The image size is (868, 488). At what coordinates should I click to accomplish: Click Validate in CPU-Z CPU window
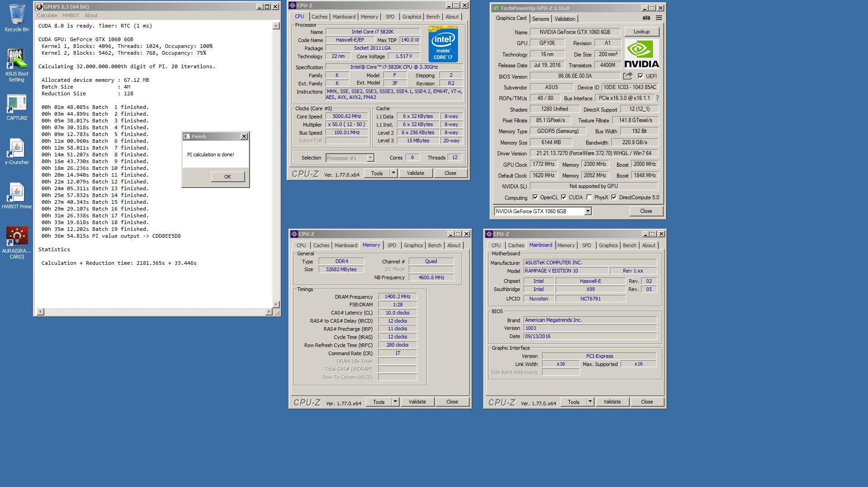(415, 173)
